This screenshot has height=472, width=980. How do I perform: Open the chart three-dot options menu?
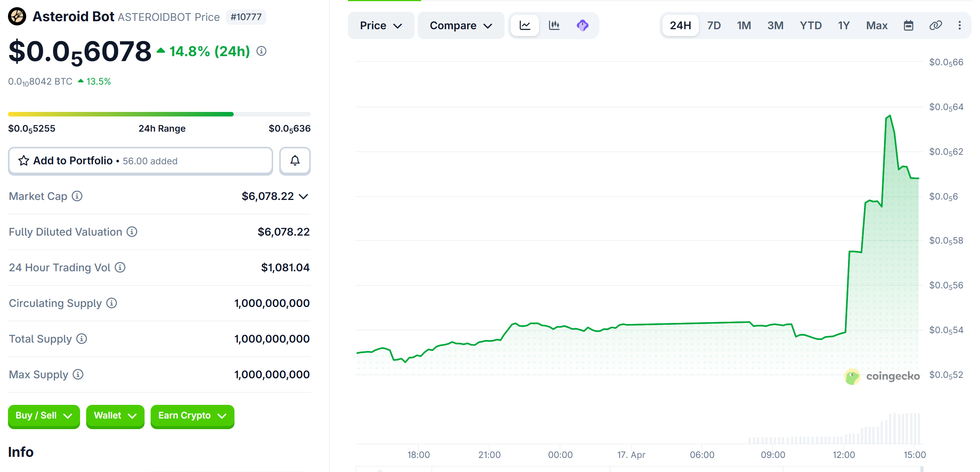pyautogui.click(x=960, y=25)
